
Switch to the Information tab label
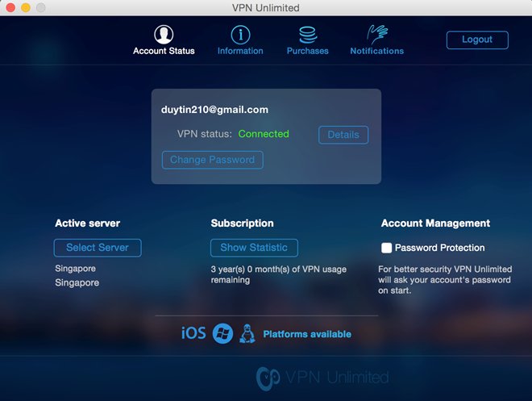point(240,51)
